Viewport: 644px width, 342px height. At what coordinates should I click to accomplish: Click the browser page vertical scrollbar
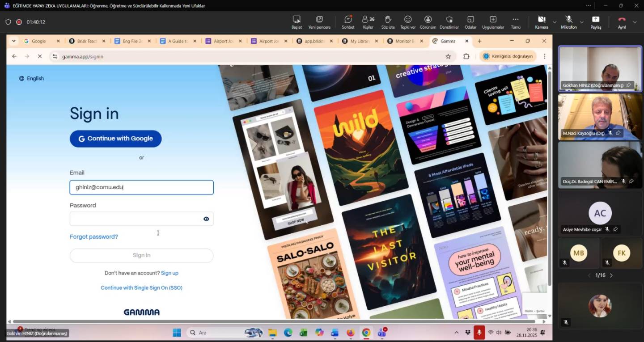point(550,179)
